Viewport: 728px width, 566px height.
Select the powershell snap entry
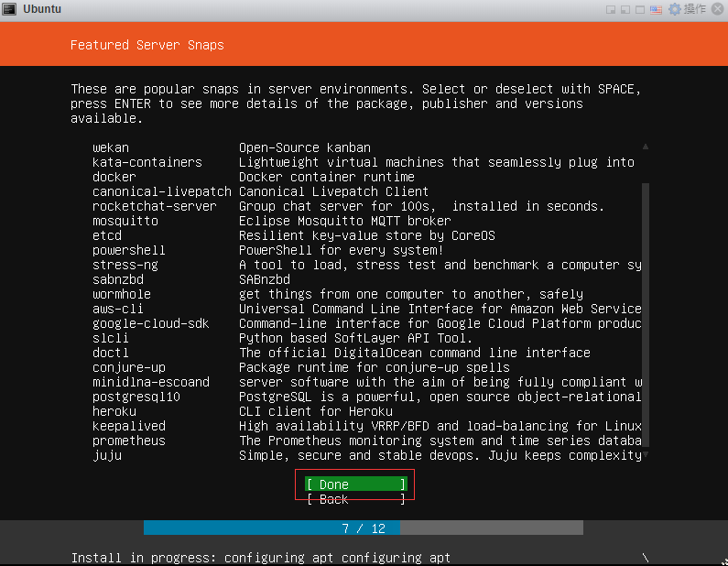click(x=125, y=250)
